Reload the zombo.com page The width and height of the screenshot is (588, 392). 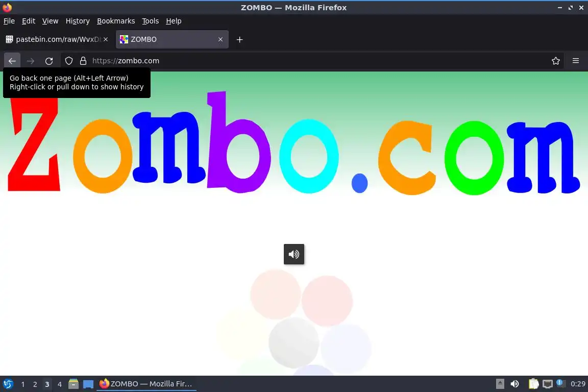(x=49, y=61)
